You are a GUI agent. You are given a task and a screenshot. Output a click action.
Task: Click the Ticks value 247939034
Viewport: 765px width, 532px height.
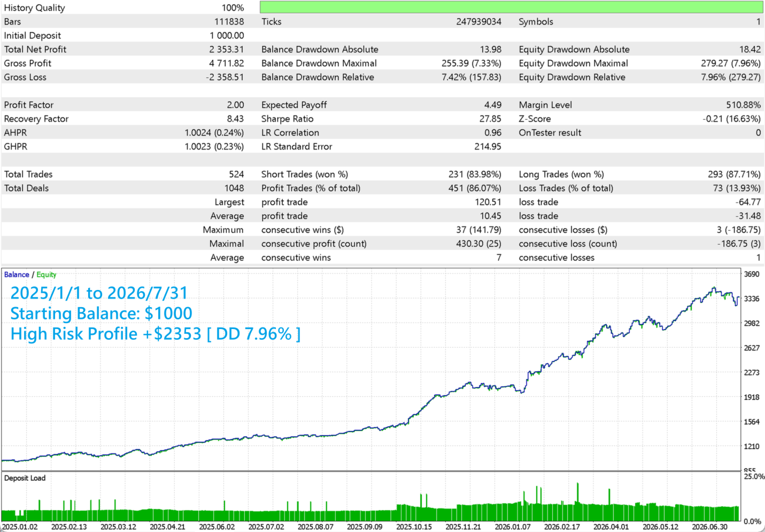478,22
